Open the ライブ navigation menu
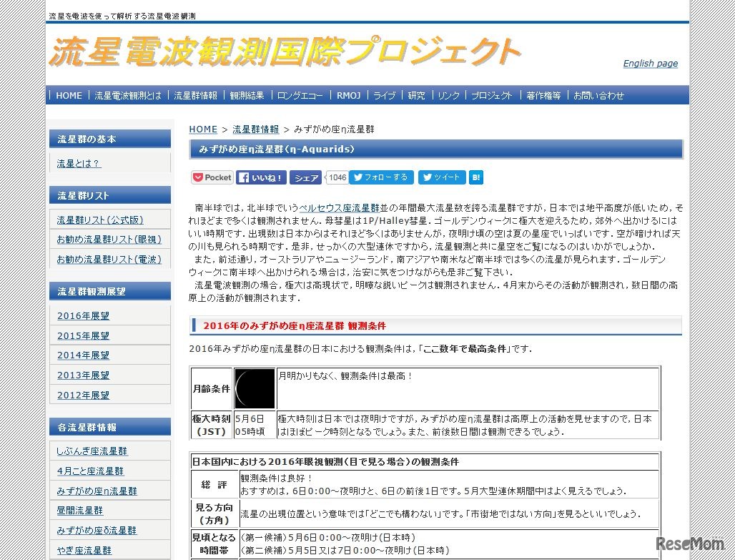 point(383,95)
